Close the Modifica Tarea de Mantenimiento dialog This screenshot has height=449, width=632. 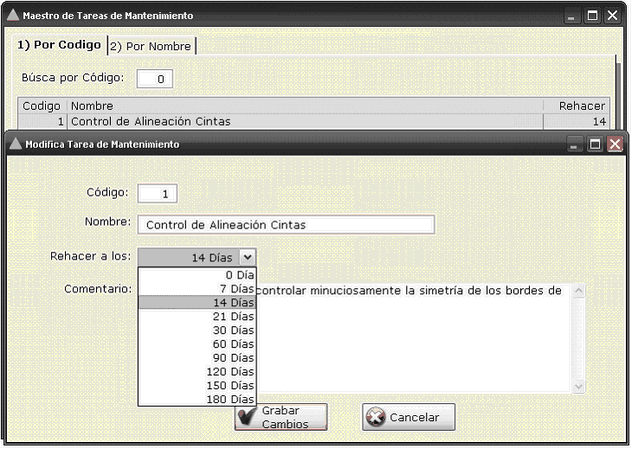point(615,144)
